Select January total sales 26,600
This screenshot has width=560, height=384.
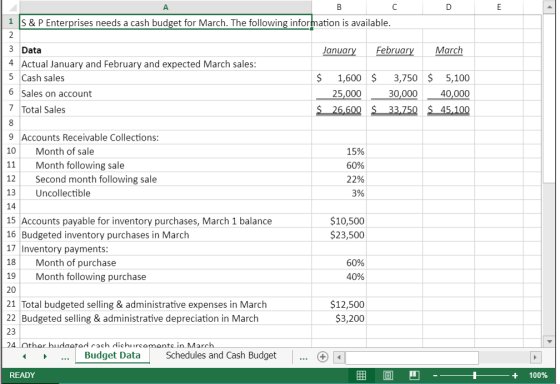click(x=339, y=109)
